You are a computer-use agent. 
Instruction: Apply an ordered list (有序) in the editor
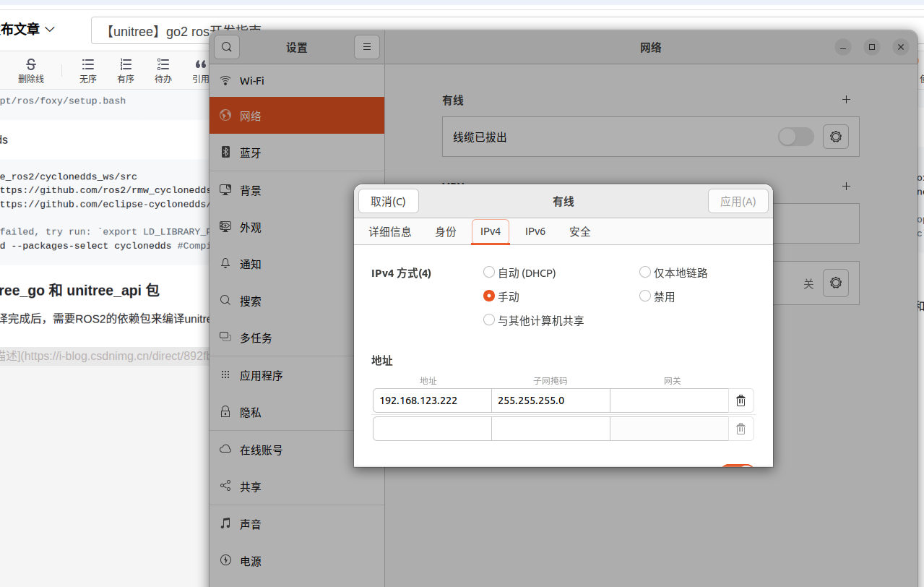pos(125,70)
